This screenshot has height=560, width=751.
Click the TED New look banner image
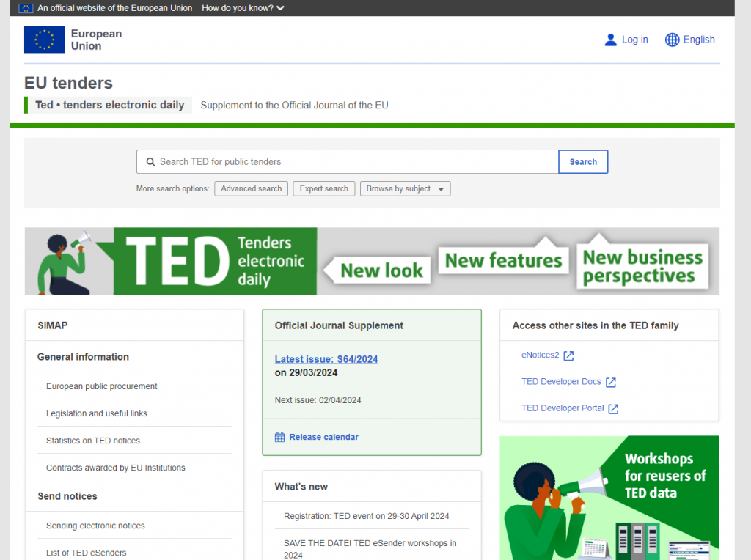tap(372, 261)
